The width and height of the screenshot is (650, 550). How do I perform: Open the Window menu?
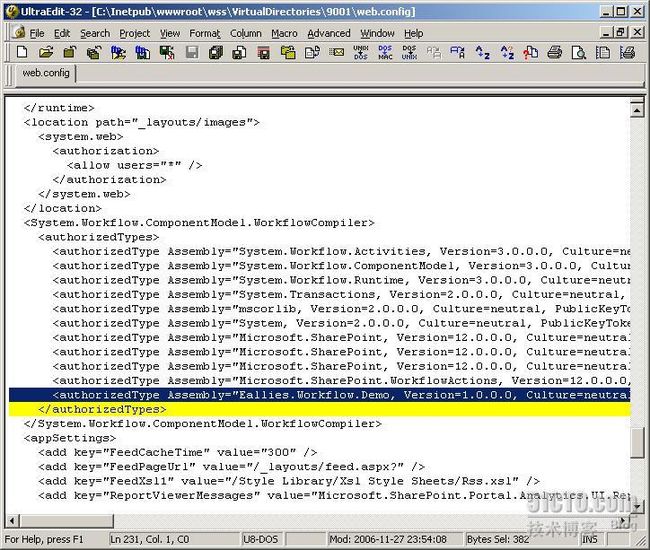(377, 33)
